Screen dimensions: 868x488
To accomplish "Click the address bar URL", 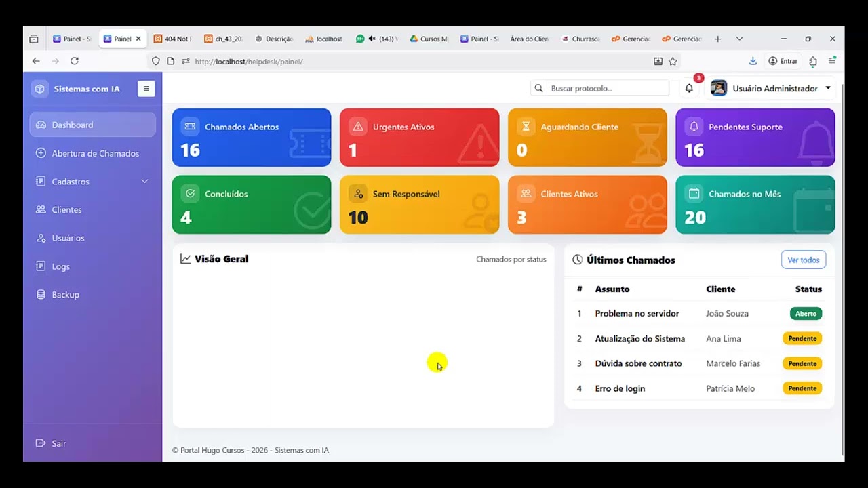I will coord(249,61).
